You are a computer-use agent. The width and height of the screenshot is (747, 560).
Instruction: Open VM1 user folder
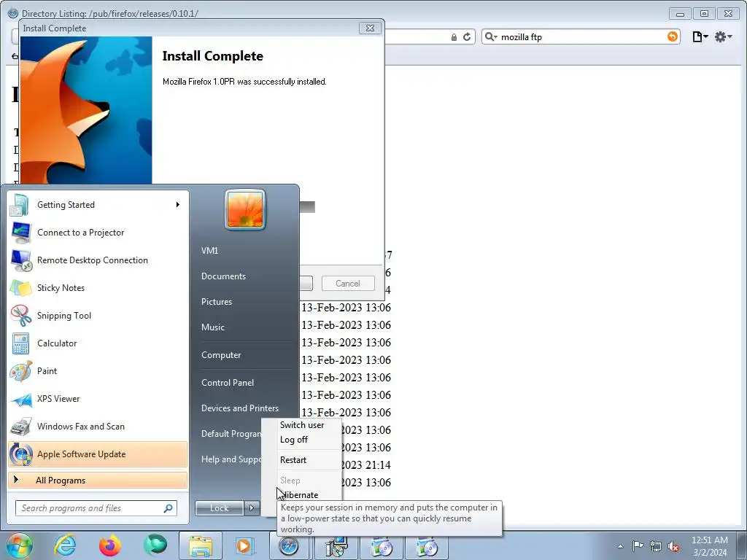(209, 251)
